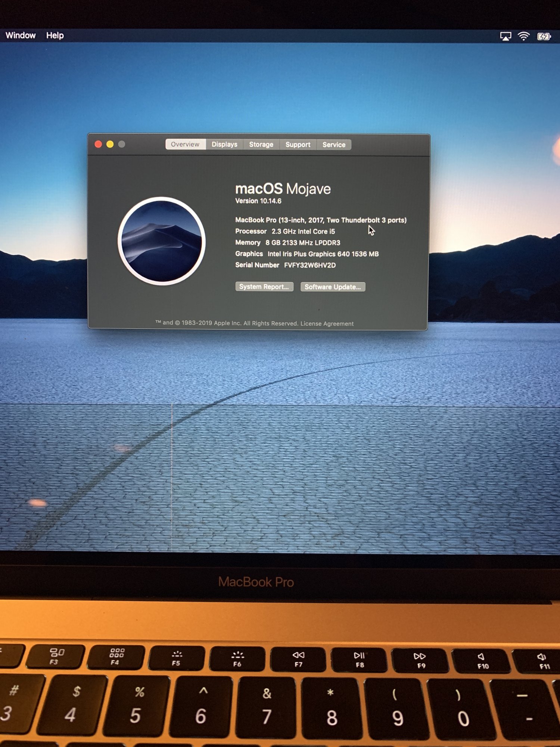Click the System Report button
This screenshot has width=560, height=747.
point(264,286)
